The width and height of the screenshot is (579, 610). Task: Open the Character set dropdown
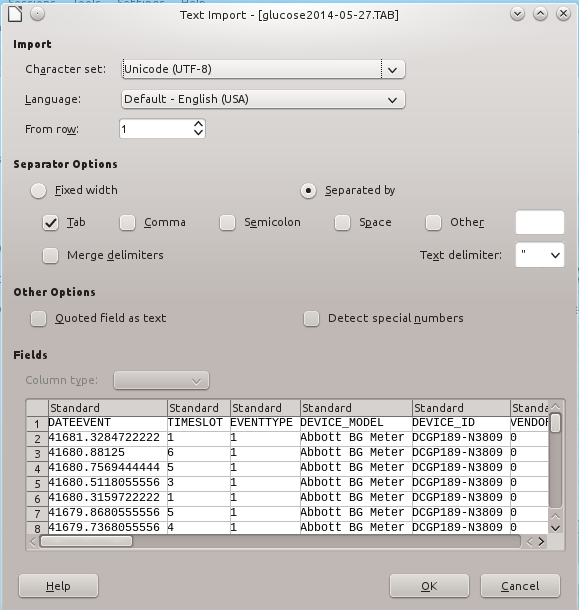(x=263, y=69)
